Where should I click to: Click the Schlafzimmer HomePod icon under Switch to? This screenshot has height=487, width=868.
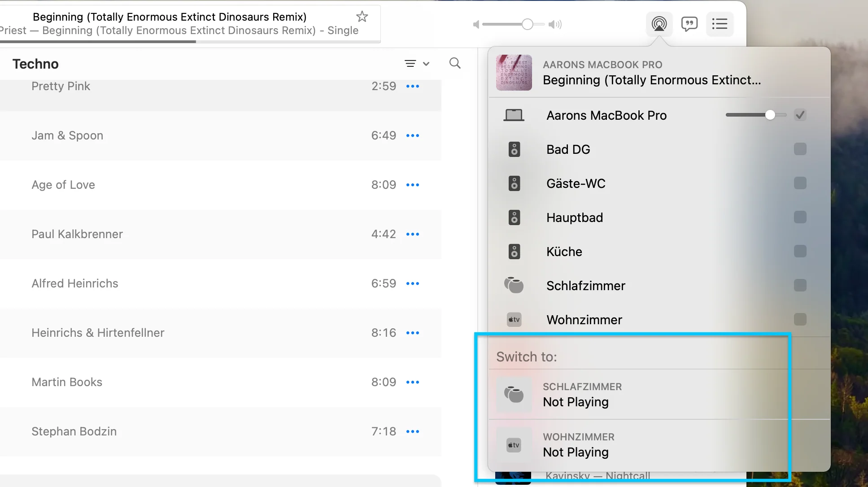tap(514, 395)
